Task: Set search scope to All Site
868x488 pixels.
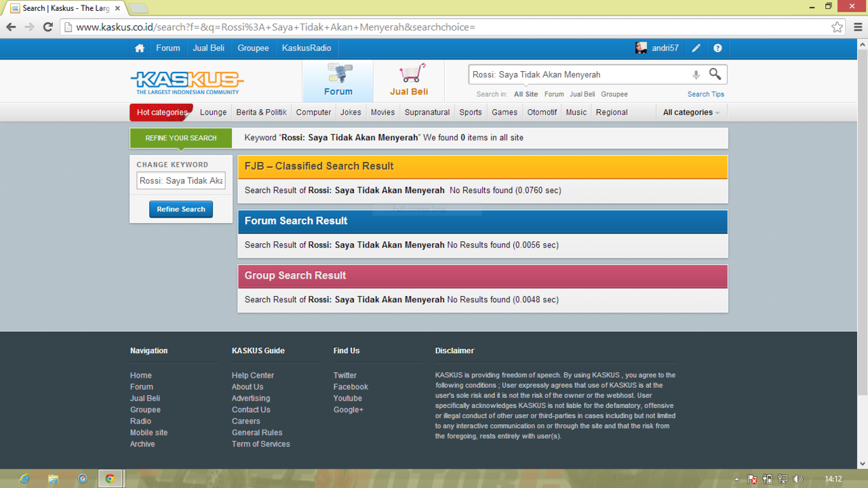Action: tap(526, 94)
